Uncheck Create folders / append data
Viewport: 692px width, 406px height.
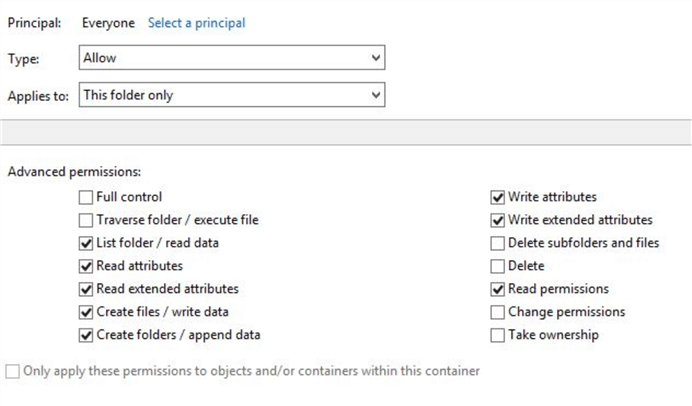(x=85, y=335)
